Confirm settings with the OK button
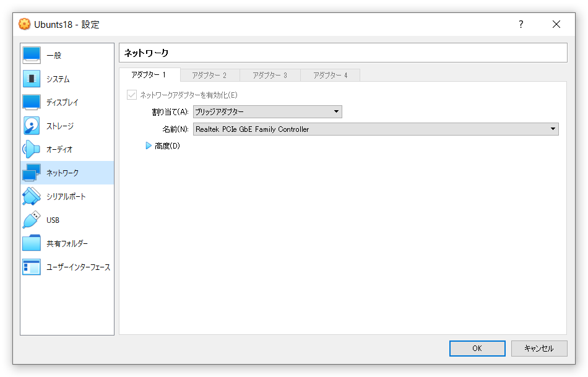Viewport: 588px width, 377px height. tap(477, 348)
